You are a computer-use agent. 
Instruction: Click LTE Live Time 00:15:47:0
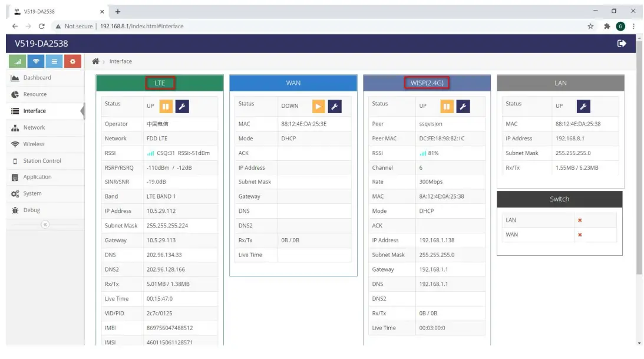[x=159, y=299]
